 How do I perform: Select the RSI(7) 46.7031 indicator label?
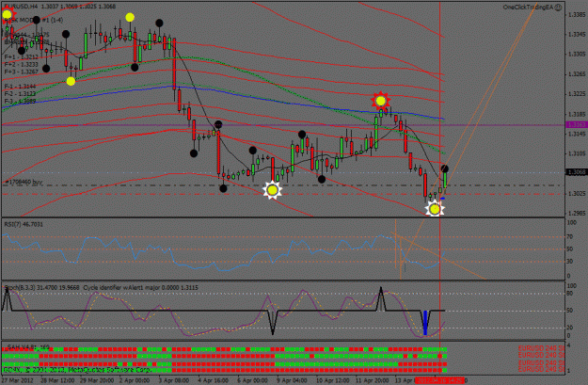point(24,224)
